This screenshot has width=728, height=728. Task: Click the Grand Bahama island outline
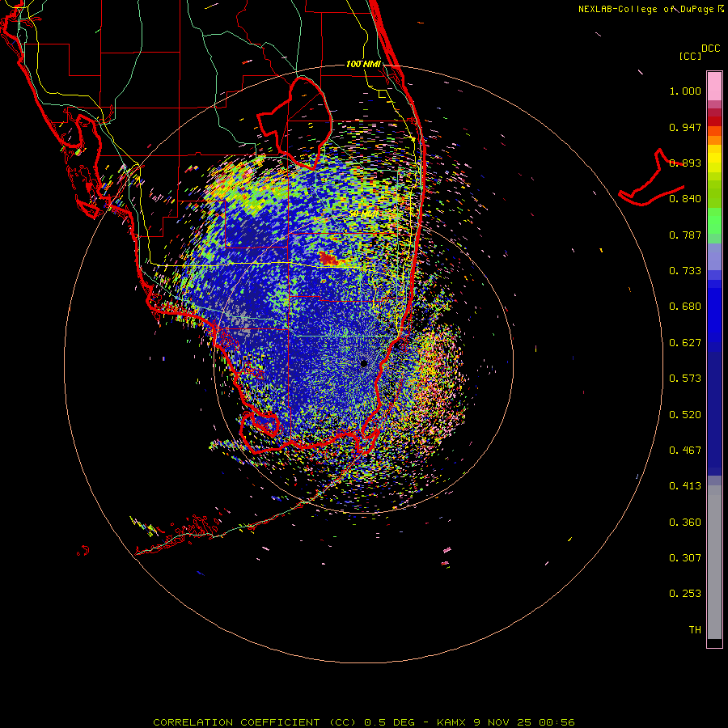click(x=651, y=178)
